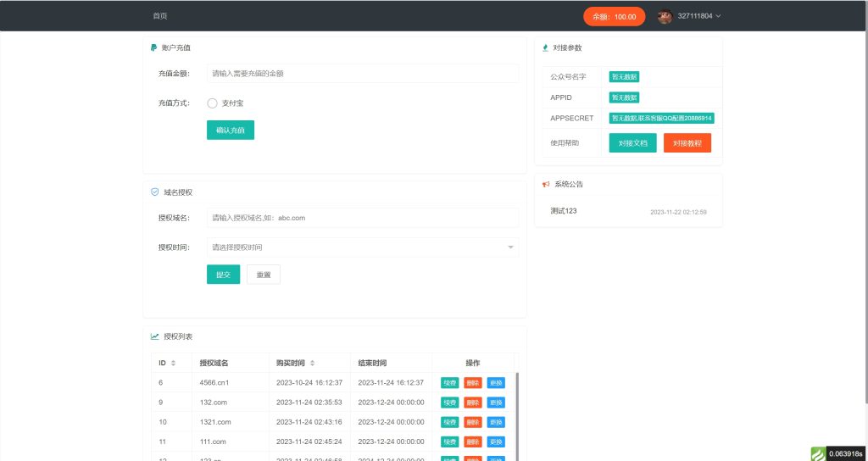
Task: Click the account recharge PayPal icon
Action: pos(154,48)
